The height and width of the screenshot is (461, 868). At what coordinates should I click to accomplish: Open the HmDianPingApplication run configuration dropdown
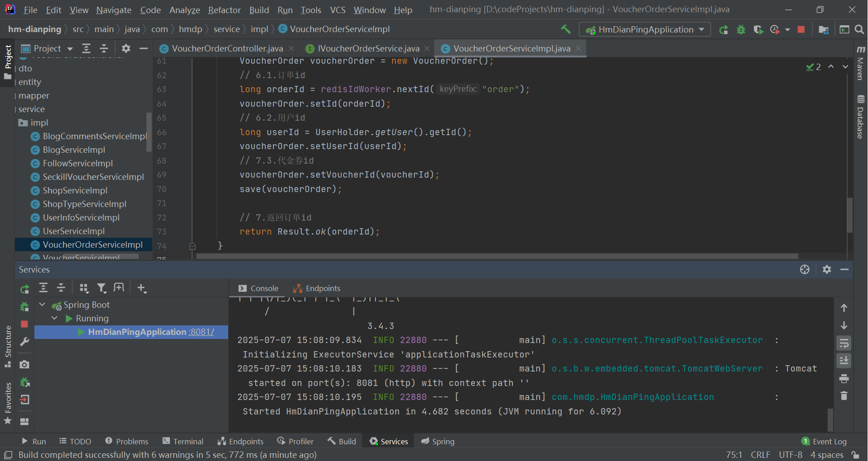(x=645, y=29)
